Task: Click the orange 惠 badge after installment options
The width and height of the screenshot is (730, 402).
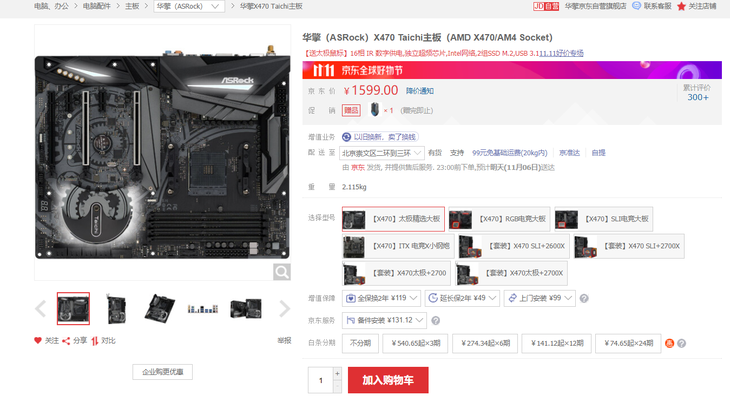Action: click(x=669, y=343)
